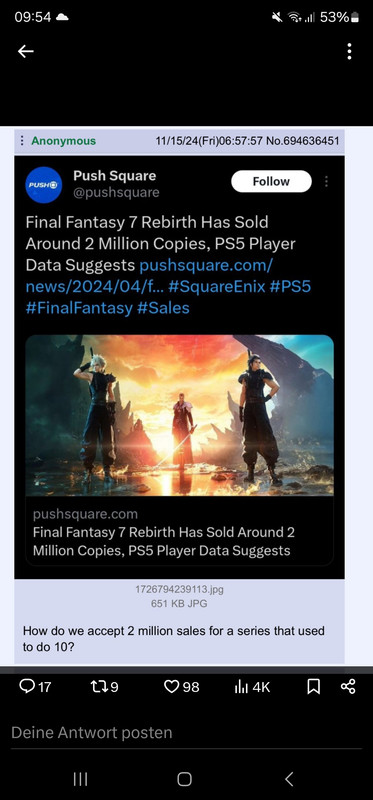Tap the retweet icon with 9
This screenshot has width=373, height=800.
[104, 687]
